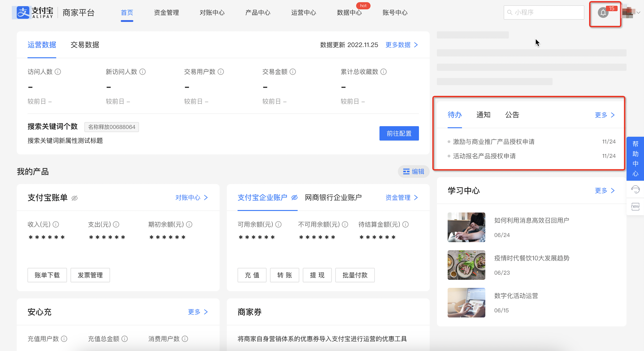644x351 pixels.
Task: Click the info icon beside 待结算金额(元)
Action: (405, 224)
